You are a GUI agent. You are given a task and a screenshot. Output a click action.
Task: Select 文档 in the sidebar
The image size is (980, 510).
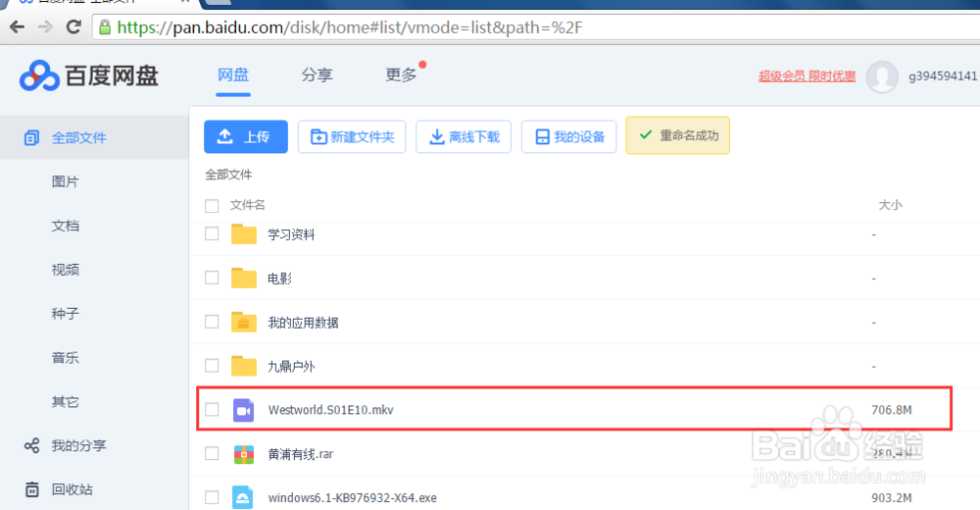click(x=65, y=226)
